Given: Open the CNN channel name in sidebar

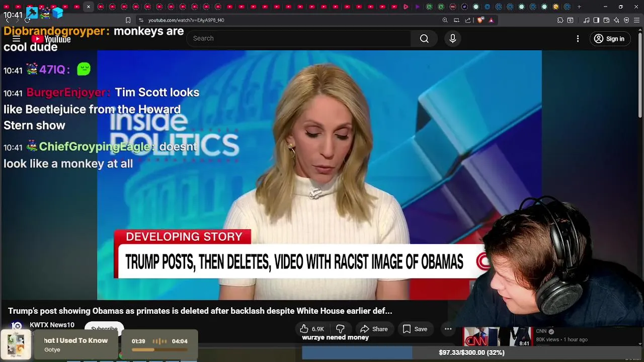Looking at the screenshot, I should 541,331.
